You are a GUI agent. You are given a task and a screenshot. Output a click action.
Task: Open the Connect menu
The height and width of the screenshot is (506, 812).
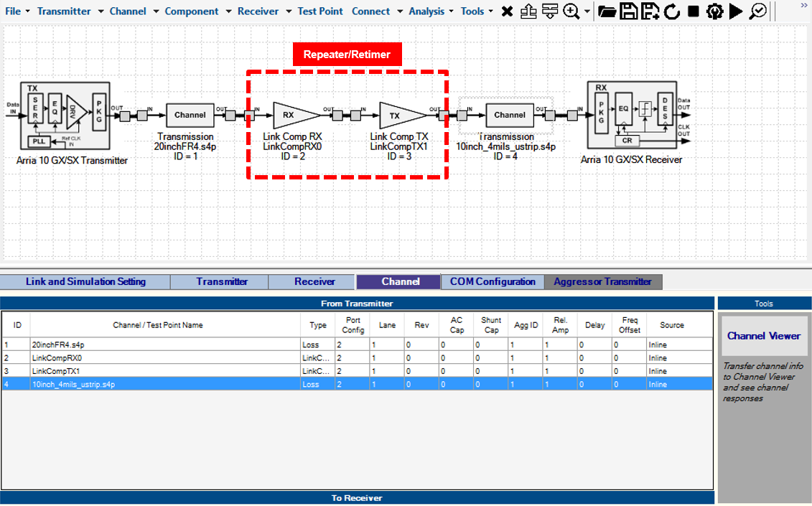[x=370, y=11]
